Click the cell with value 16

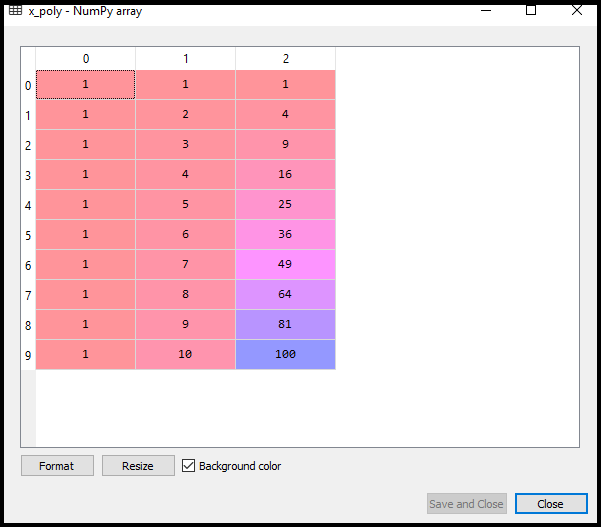coord(285,175)
